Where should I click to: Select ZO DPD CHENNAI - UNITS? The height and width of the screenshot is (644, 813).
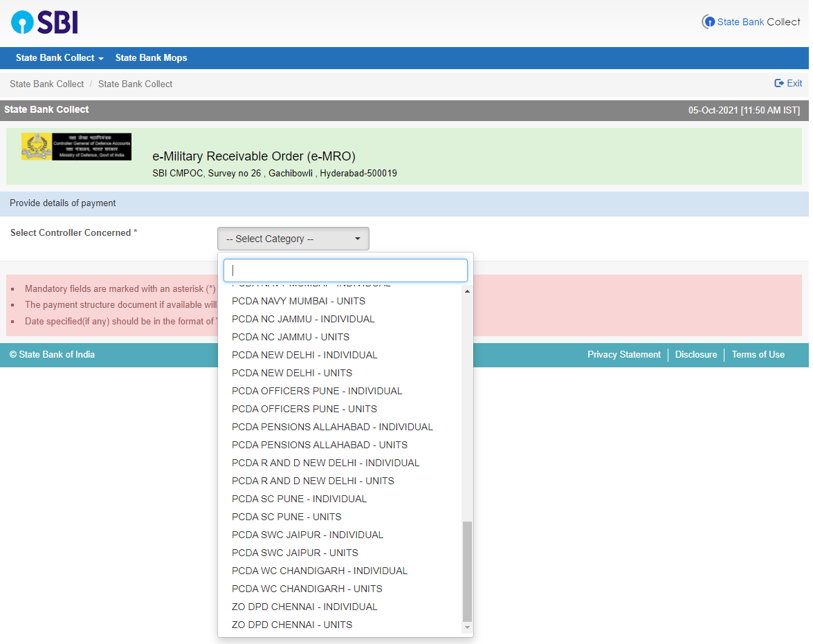292,625
